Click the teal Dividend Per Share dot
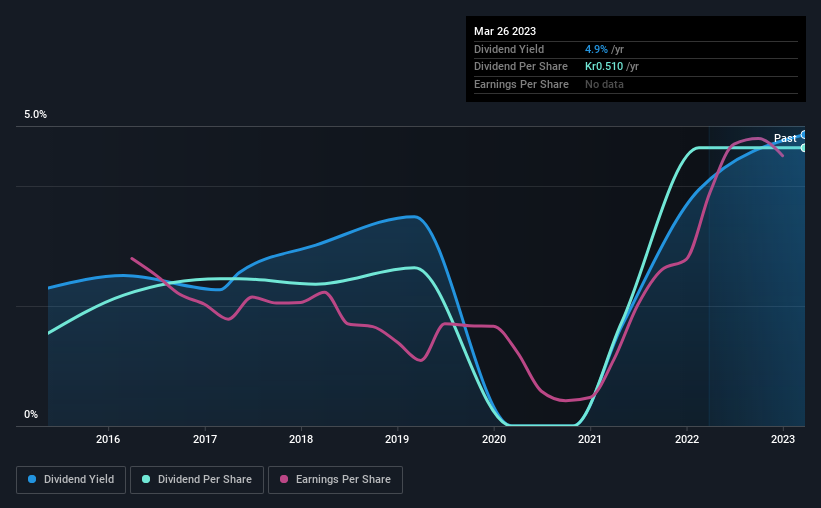 coord(146,479)
